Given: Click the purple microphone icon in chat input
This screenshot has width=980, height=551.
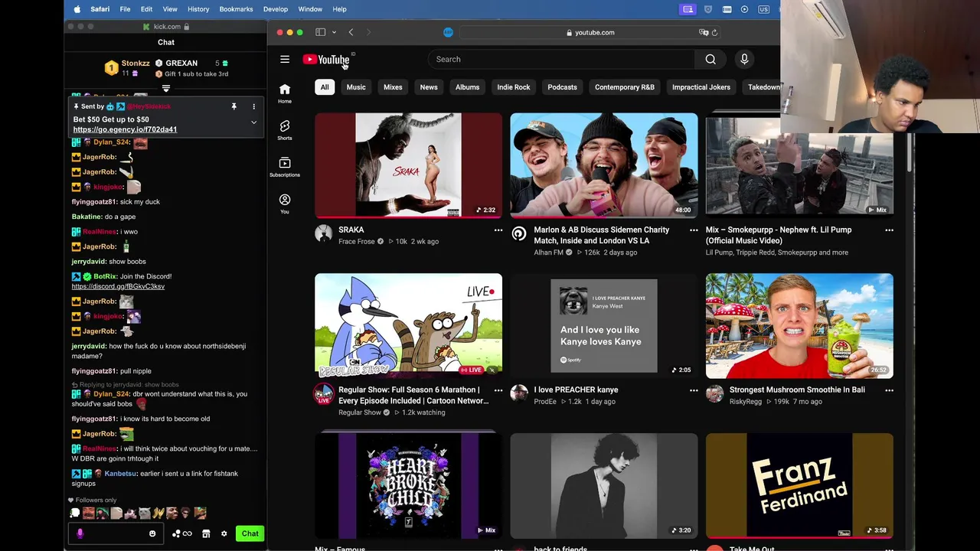Looking at the screenshot, I should pyautogui.click(x=80, y=533).
